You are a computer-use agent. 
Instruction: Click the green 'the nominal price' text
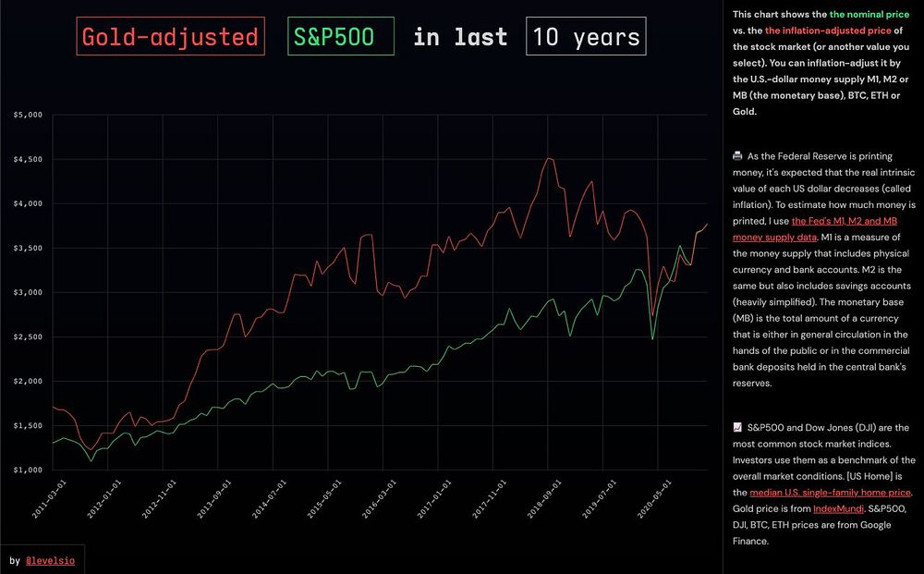(869, 14)
